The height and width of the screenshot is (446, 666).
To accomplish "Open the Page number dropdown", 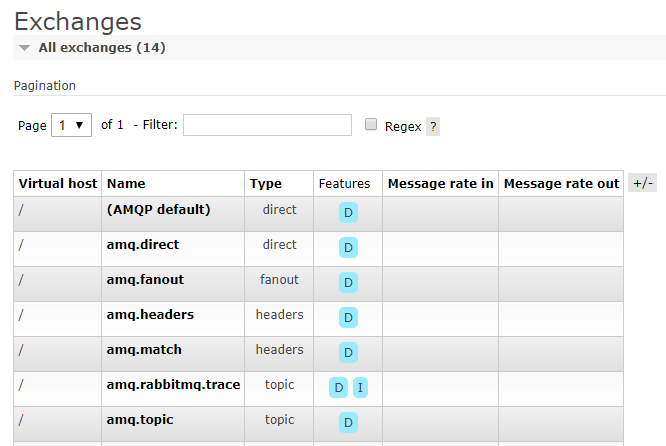I will (x=71, y=125).
